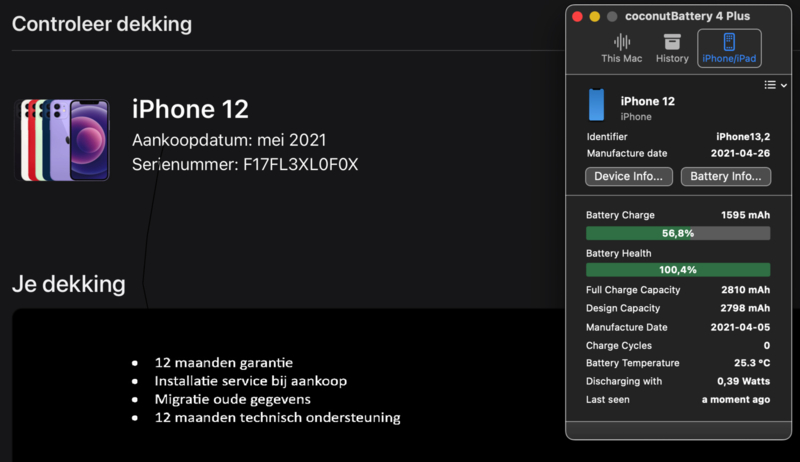Screen dimensions: 800x462
Task: Click battery Manufacture Date 2021-04-05 value
Action: click(740, 327)
